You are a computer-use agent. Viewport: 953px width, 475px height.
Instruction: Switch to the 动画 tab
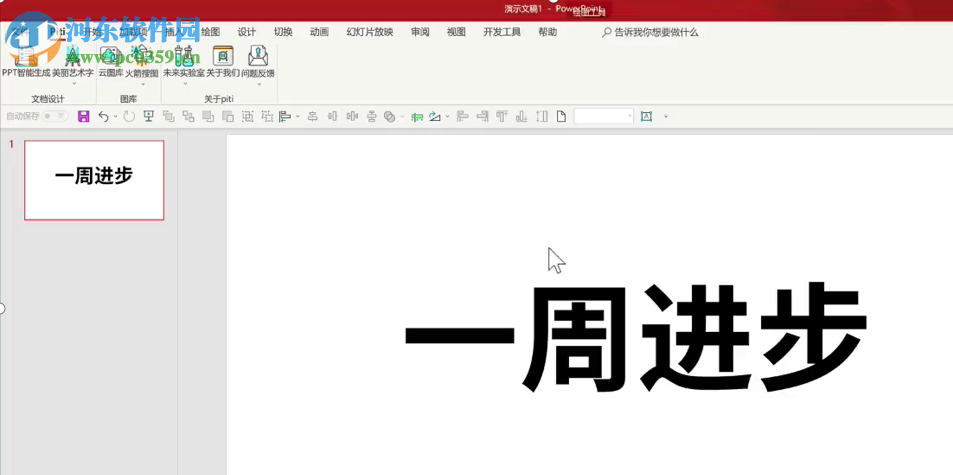tap(319, 32)
